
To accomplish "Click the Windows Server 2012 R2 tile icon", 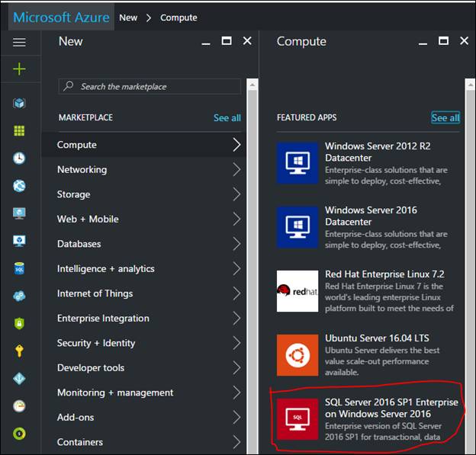I will click(297, 163).
